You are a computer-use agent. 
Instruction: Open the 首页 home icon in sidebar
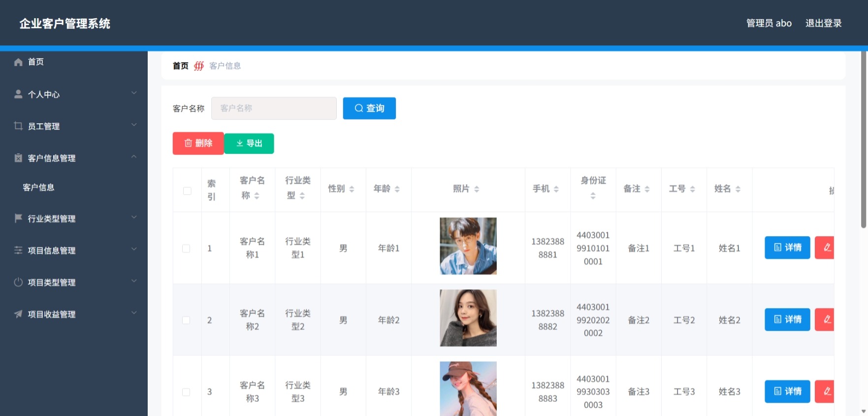pos(18,62)
